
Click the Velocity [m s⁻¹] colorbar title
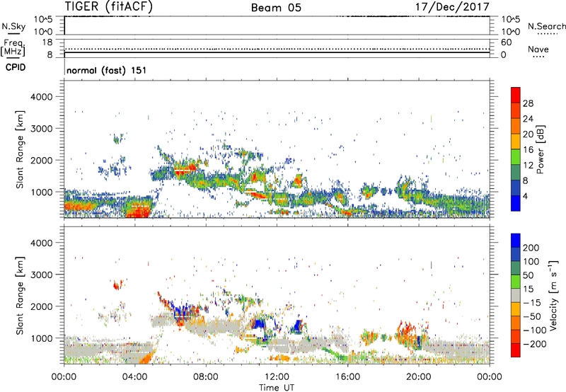click(x=553, y=295)
